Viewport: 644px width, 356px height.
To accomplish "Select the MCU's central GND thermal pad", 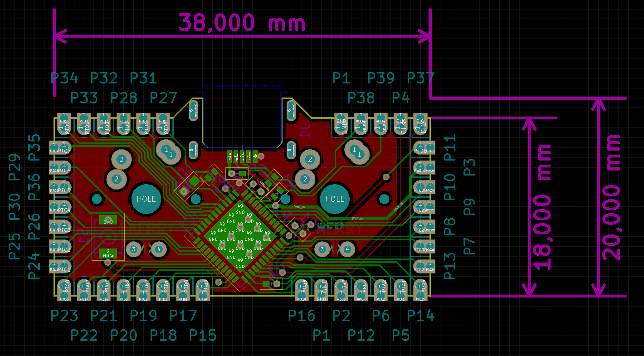I will (240, 236).
